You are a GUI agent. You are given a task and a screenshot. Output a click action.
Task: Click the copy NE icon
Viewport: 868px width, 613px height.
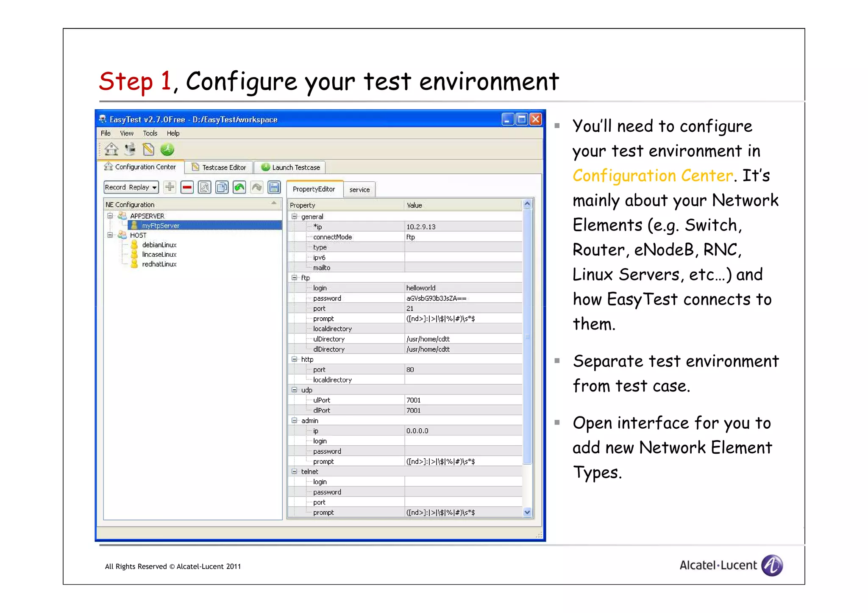pos(222,187)
